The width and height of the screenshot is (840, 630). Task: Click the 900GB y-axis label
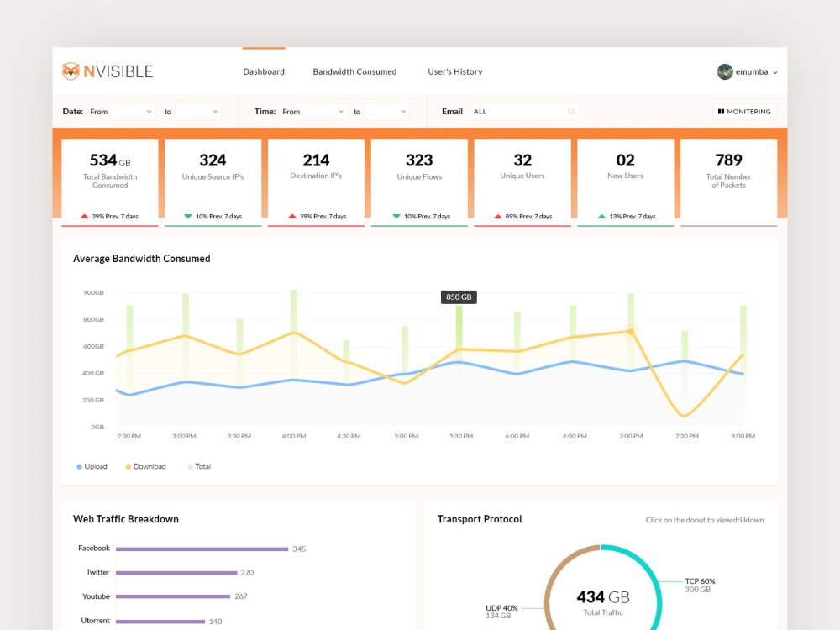[x=94, y=292]
